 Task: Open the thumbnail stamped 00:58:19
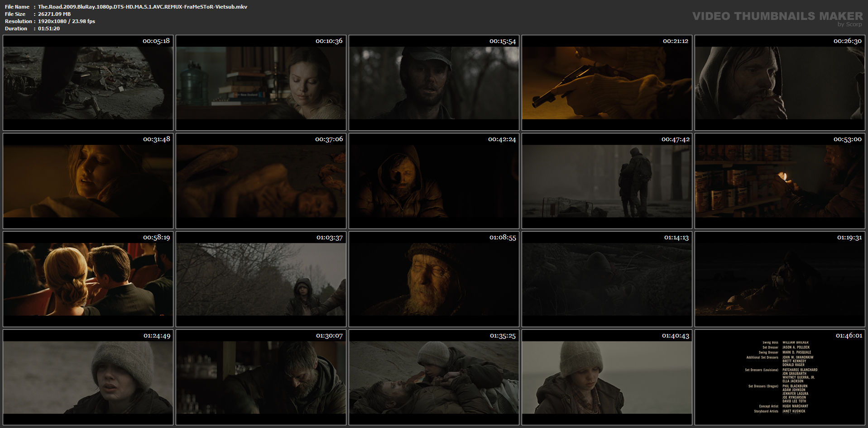coord(88,279)
